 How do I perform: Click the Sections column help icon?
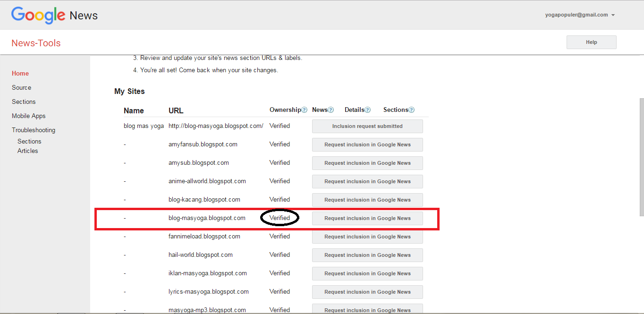pos(412,110)
